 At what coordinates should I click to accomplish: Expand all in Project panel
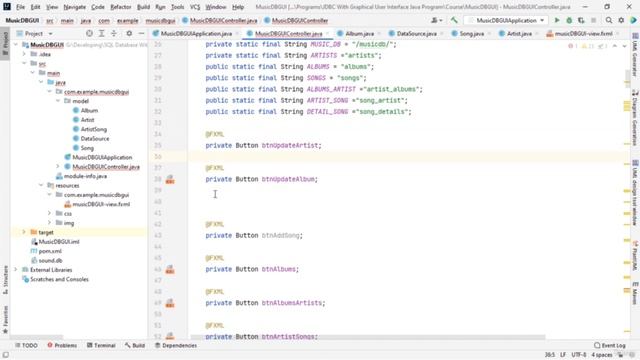102,33
